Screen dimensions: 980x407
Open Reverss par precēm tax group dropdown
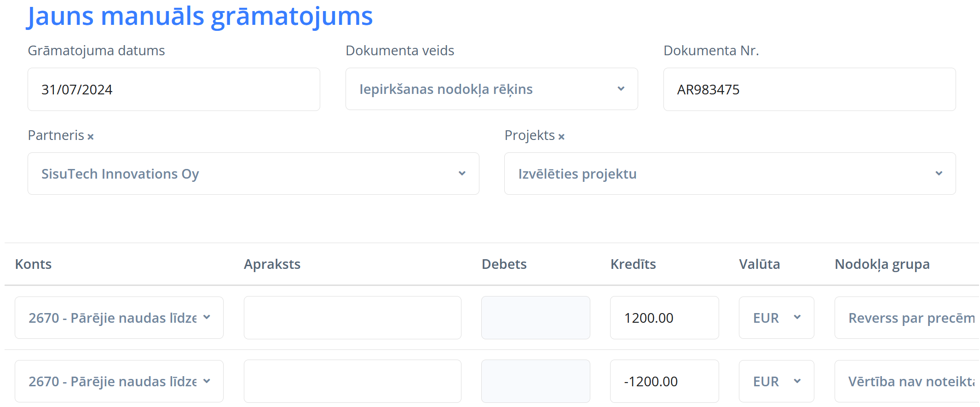[906, 318]
